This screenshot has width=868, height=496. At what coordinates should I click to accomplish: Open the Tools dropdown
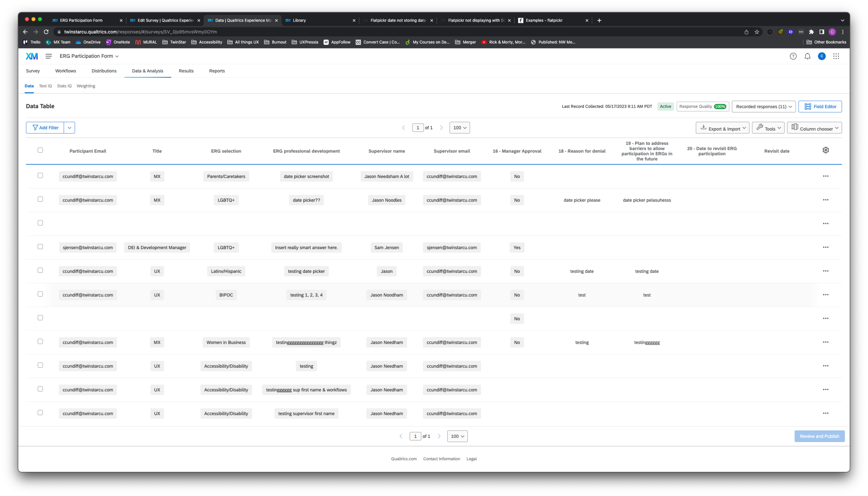(x=768, y=128)
